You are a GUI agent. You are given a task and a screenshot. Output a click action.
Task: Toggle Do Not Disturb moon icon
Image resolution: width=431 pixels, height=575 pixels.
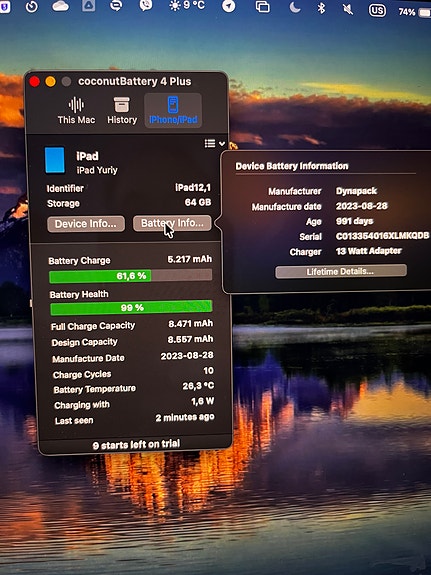point(295,7)
